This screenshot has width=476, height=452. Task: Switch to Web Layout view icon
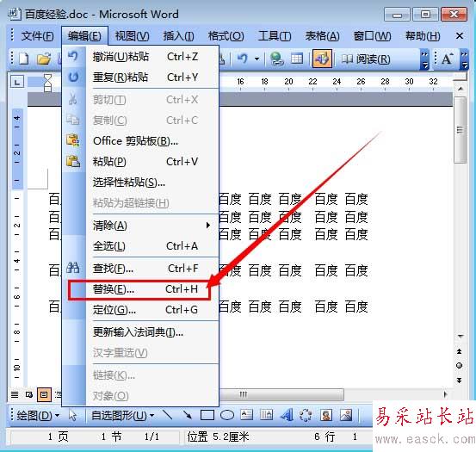(29, 394)
